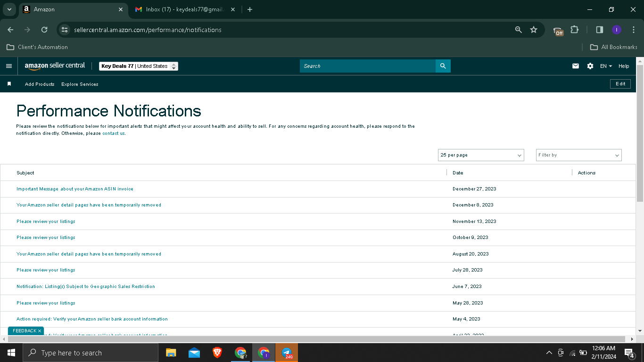Open the Key Deals 77 marketplace switcher
Image resolution: width=644 pixels, height=362 pixels.
coord(139,66)
